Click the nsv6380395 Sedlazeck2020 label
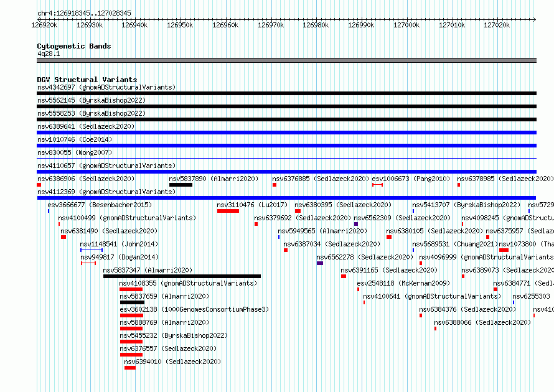 [343, 205]
